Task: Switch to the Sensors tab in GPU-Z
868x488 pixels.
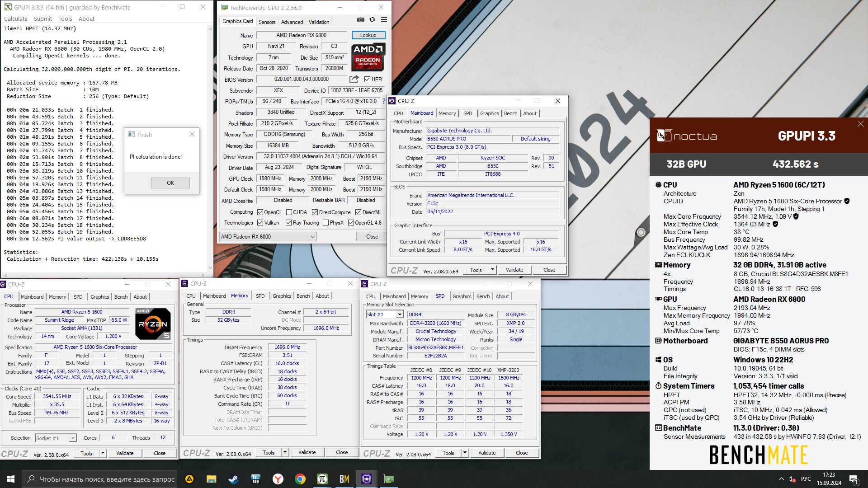Action: (267, 22)
